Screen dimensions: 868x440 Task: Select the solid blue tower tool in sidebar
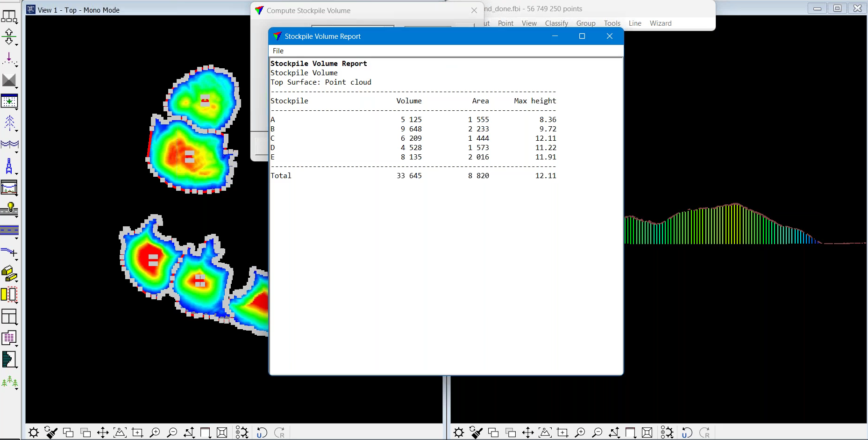pyautogui.click(x=9, y=166)
